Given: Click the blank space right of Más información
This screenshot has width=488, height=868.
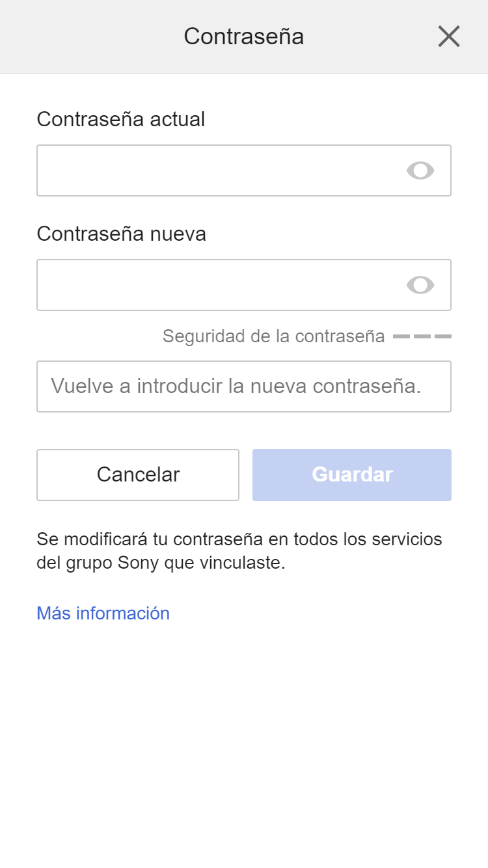Looking at the screenshot, I should click(x=325, y=614).
